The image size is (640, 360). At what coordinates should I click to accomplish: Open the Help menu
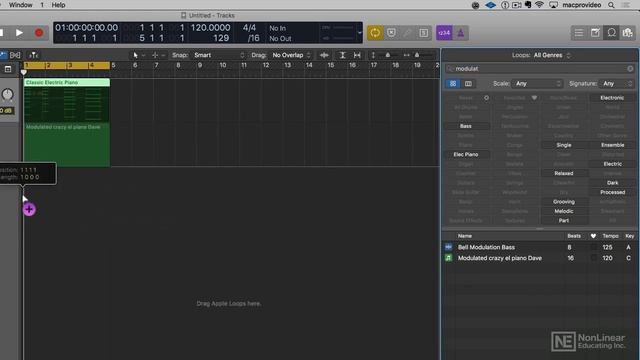pyautogui.click(x=58, y=5)
